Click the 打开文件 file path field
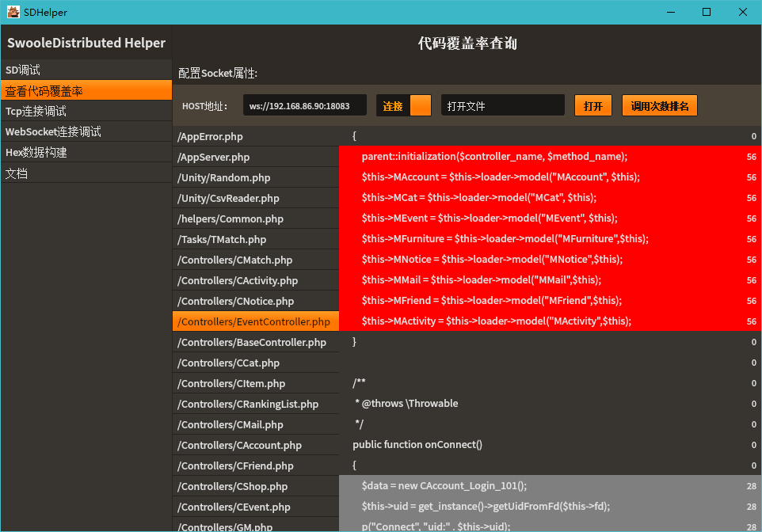762x532 pixels. [502, 106]
